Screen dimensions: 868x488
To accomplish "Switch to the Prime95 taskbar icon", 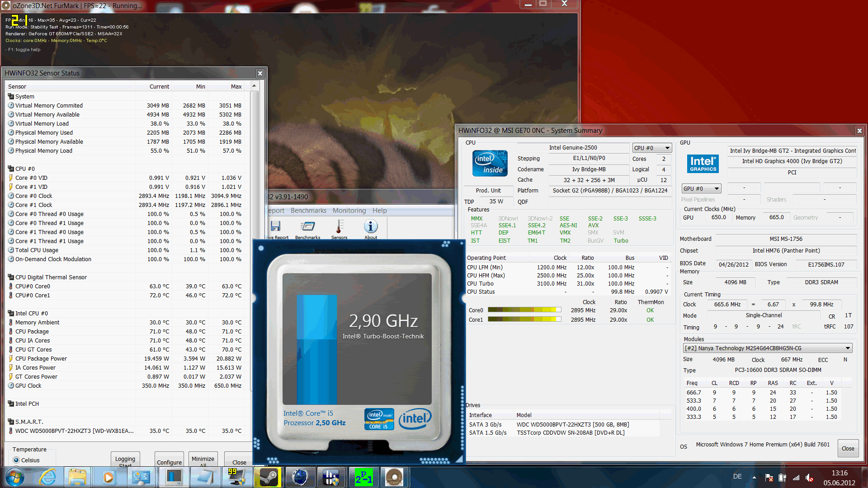I will click(x=363, y=477).
